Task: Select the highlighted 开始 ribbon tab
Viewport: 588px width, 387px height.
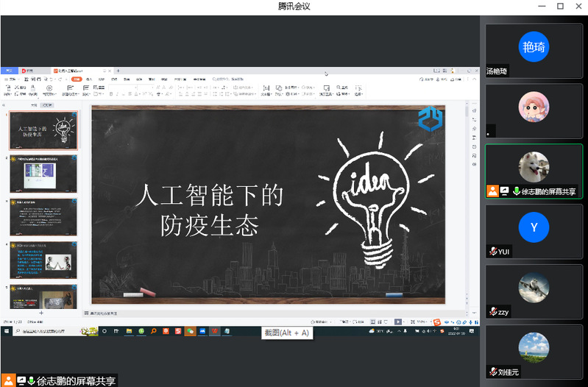Action: coord(74,79)
